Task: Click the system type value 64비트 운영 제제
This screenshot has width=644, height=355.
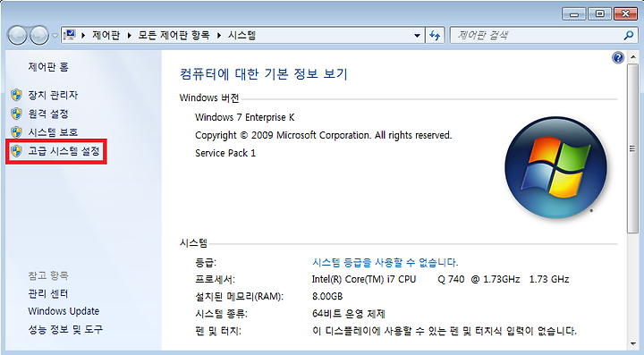Action: pyautogui.click(x=349, y=314)
